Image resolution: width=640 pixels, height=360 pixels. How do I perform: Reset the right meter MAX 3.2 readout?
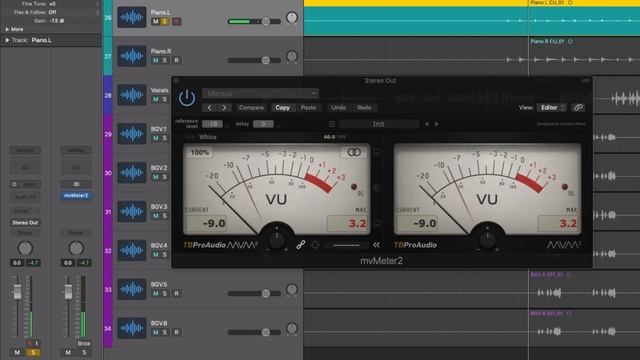[x=558, y=224]
